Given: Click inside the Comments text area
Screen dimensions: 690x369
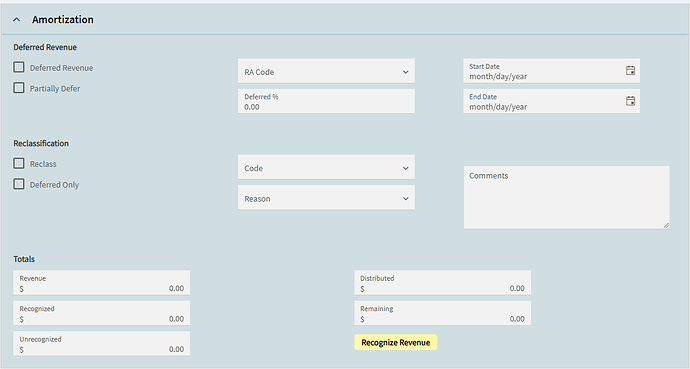Looking at the screenshot, I should [x=566, y=197].
